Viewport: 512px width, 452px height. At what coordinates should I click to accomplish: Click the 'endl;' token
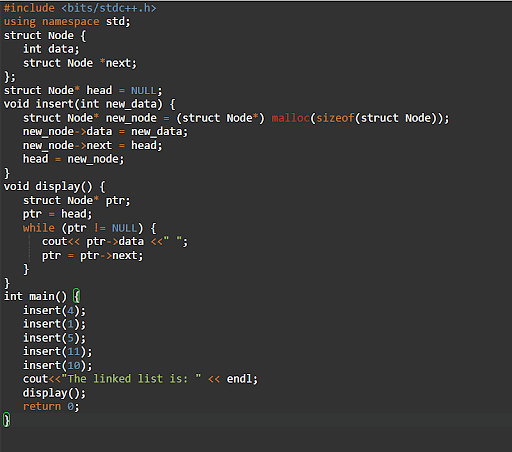(242, 379)
